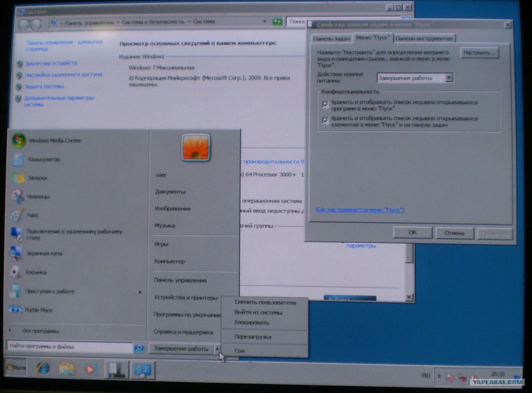Image resolution: width=532 pixels, height=393 pixels.
Task: Switch to the Панель задач tab
Action: click(x=331, y=38)
